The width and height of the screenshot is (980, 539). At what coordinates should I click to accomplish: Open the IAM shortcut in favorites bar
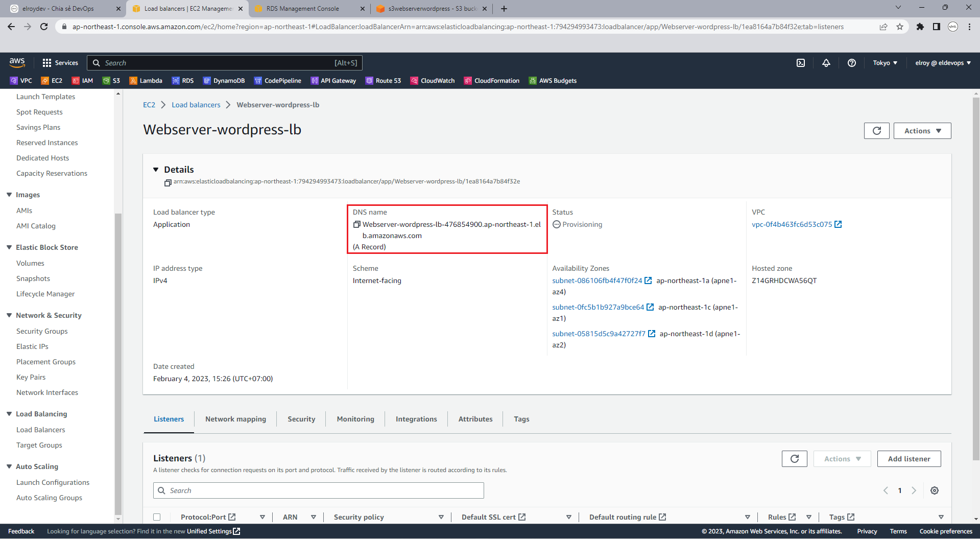82,81
